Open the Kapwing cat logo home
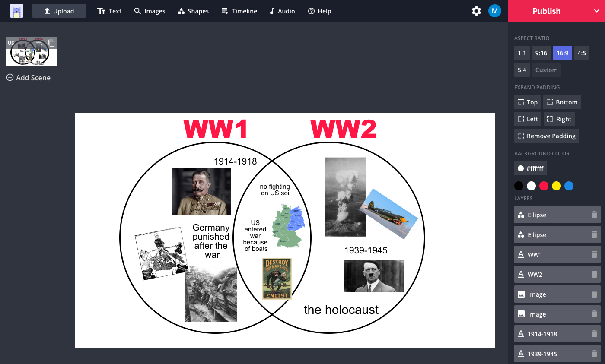This screenshot has width=605, height=364. pyautogui.click(x=17, y=11)
